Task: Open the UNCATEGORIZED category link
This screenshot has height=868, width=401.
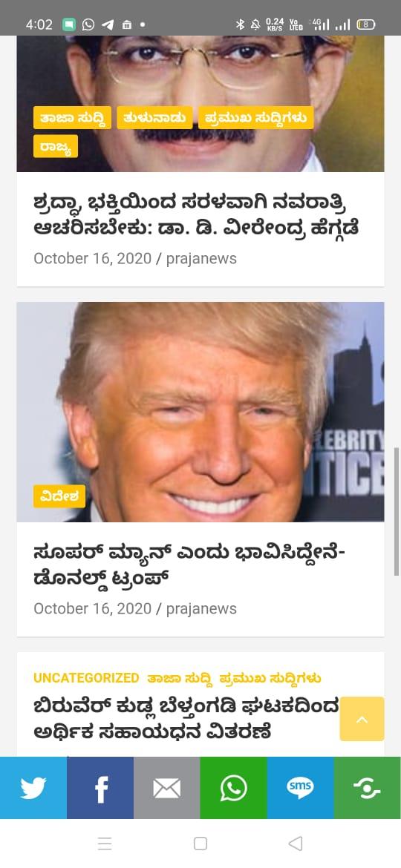Action: 86,678
